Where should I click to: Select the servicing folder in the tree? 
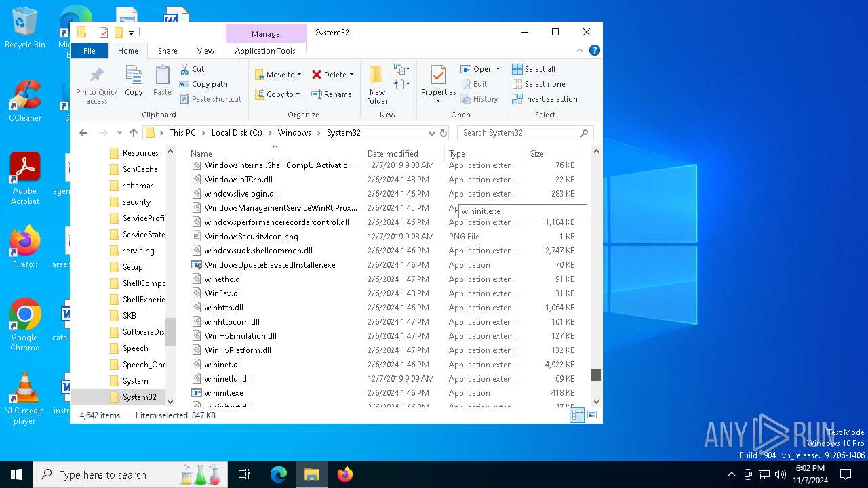coord(138,251)
